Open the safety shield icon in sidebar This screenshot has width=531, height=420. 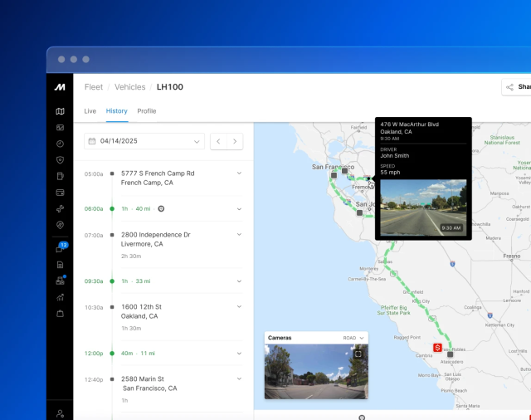pos(60,160)
